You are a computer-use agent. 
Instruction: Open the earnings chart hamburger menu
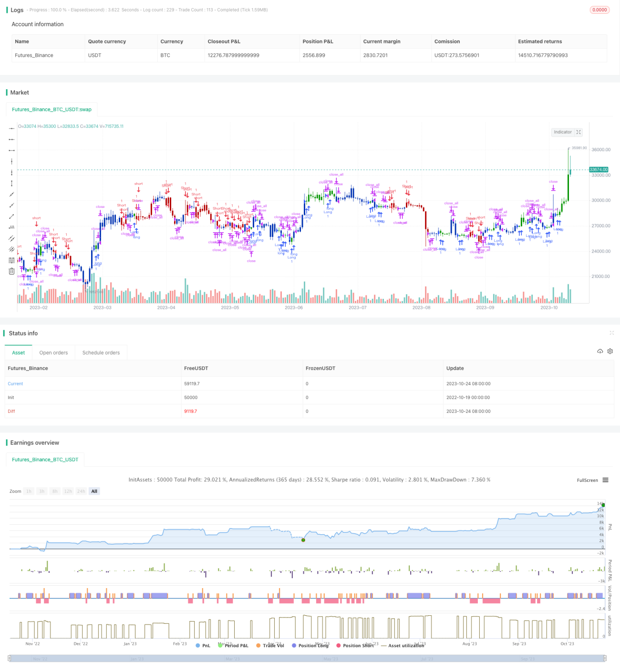[x=605, y=480]
